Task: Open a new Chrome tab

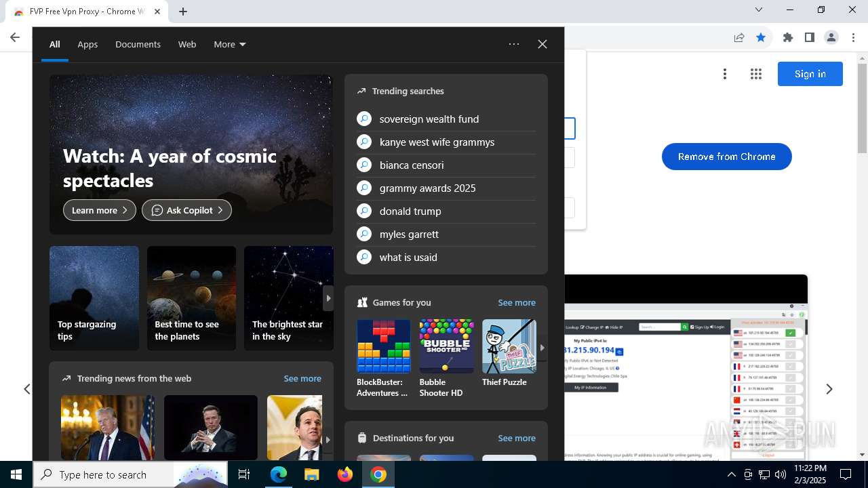Action: point(183,11)
